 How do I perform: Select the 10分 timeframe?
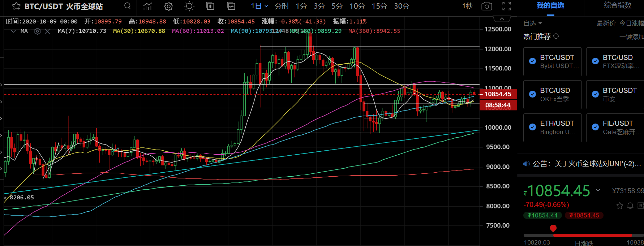[357, 6]
